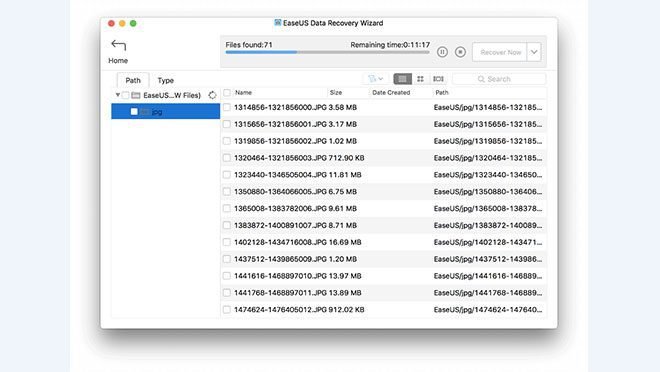Check the EaseUS...W Files folder checkbox
Viewport: 660px width, 372px height.
[125, 96]
